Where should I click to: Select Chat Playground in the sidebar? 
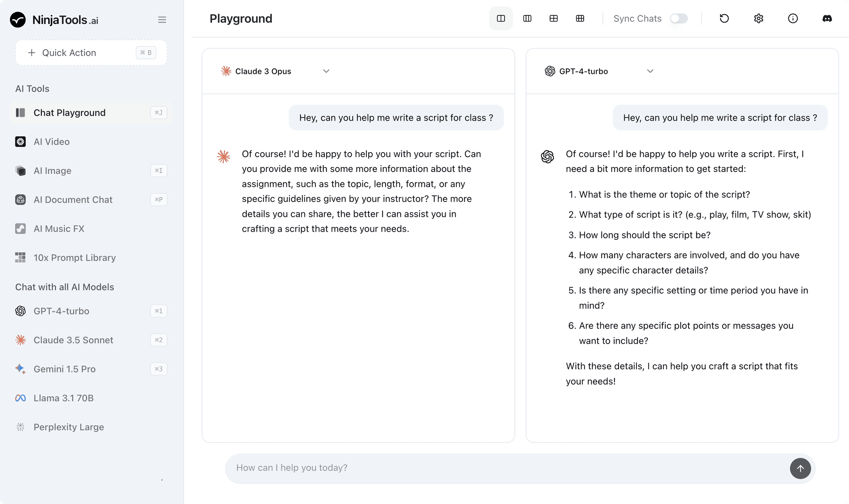coord(69,112)
